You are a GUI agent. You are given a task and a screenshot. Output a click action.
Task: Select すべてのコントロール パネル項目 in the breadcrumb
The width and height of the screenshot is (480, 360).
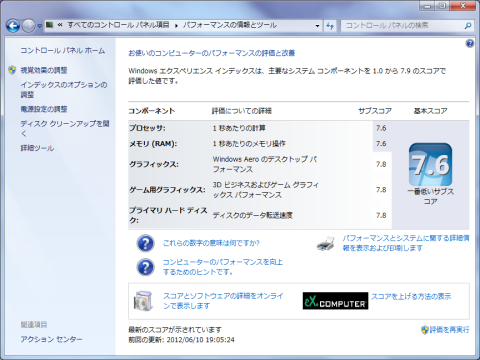pyautogui.click(x=118, y=25)
